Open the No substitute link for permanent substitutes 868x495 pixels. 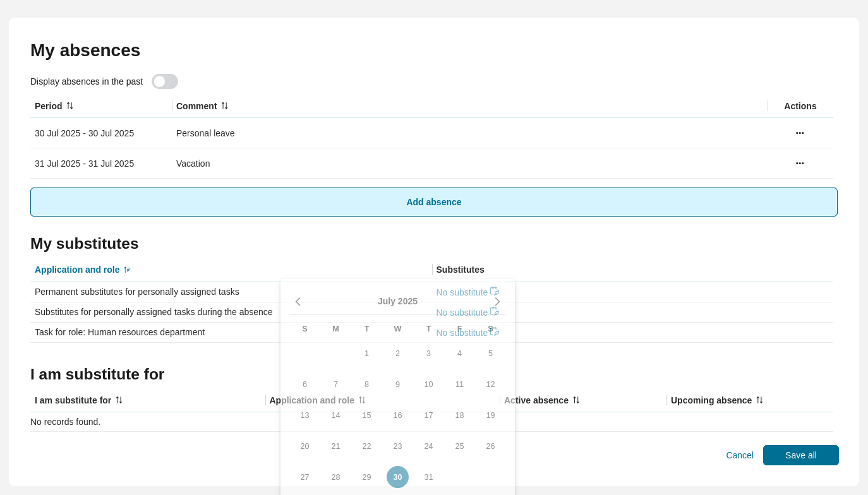(462, 292)
